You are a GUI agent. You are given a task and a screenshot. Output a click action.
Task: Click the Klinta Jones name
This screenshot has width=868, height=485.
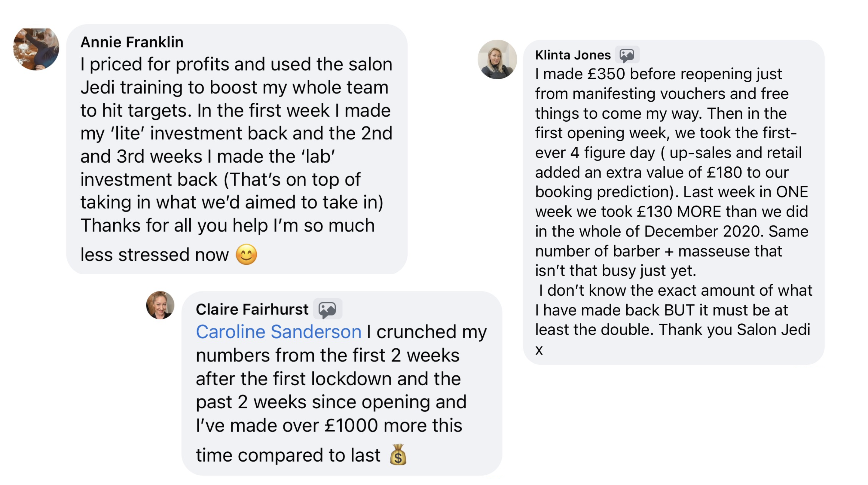click(x=573, y=55)
